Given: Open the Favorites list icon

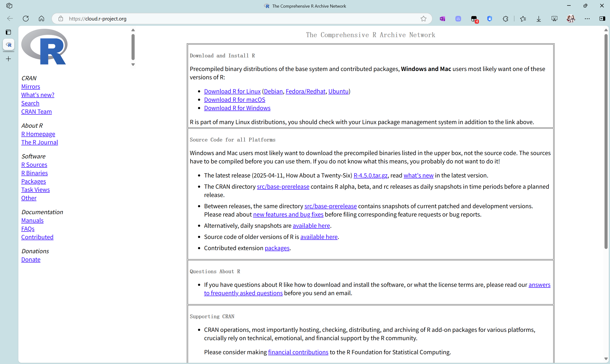Looking at the screenshot, I should 523,19.
